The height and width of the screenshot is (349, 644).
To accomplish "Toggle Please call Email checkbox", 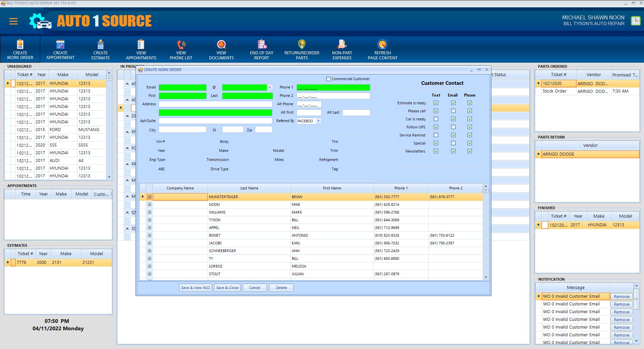I will coord(453,111).
